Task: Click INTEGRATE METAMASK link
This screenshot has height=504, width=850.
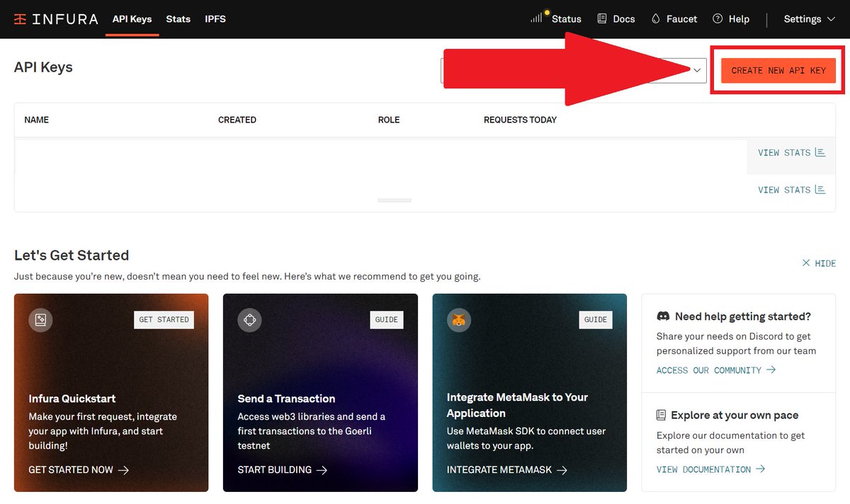Action: tap(500, 469)
